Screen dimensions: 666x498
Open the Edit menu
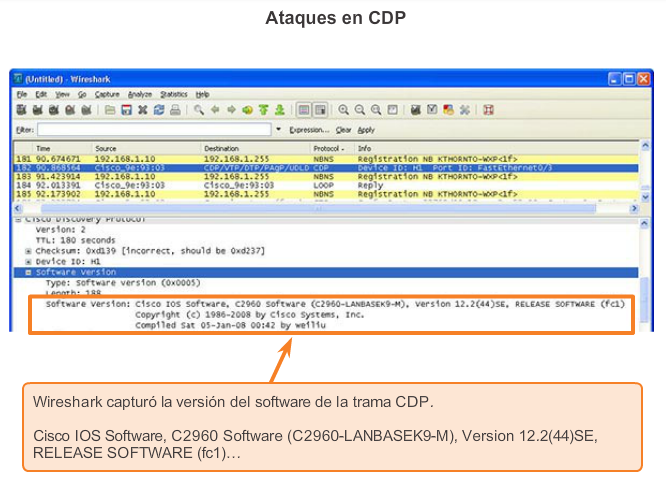[x=41, y=94]
